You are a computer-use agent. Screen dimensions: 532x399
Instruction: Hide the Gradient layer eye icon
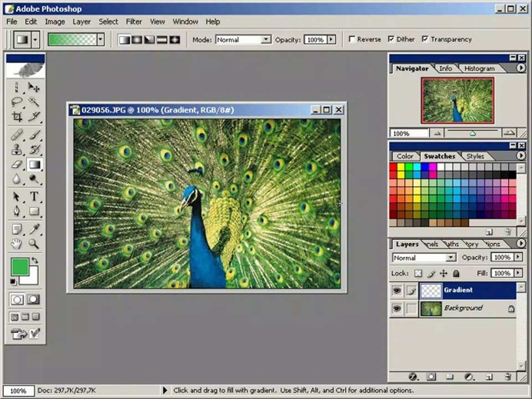pos(397,290)
